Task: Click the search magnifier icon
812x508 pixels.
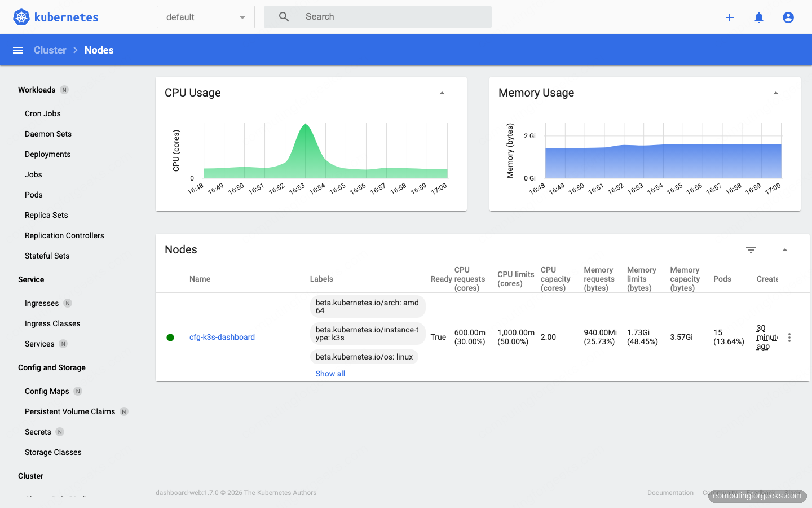Action: pos(284,16)
